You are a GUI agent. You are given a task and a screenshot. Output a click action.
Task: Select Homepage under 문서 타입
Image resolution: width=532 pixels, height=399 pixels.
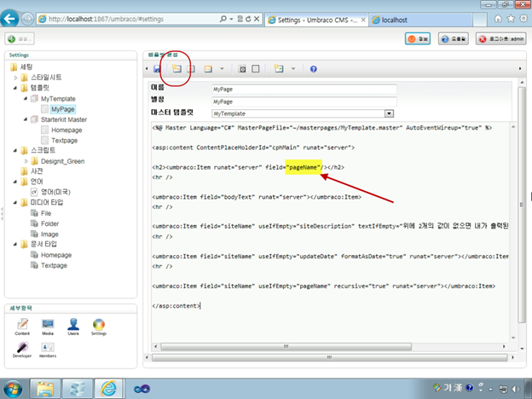(x=56, y=255)
